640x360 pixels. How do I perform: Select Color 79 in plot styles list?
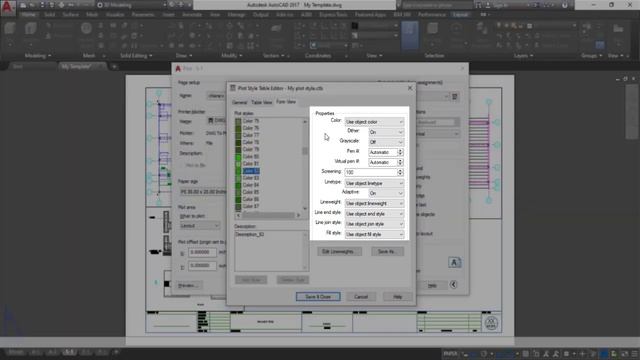[x=251, y=149]
